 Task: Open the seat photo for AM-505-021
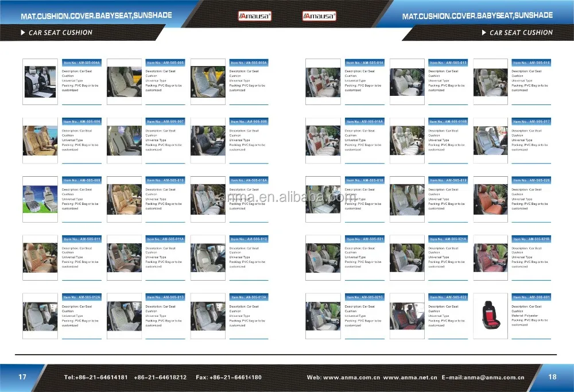tap(323, 258)
